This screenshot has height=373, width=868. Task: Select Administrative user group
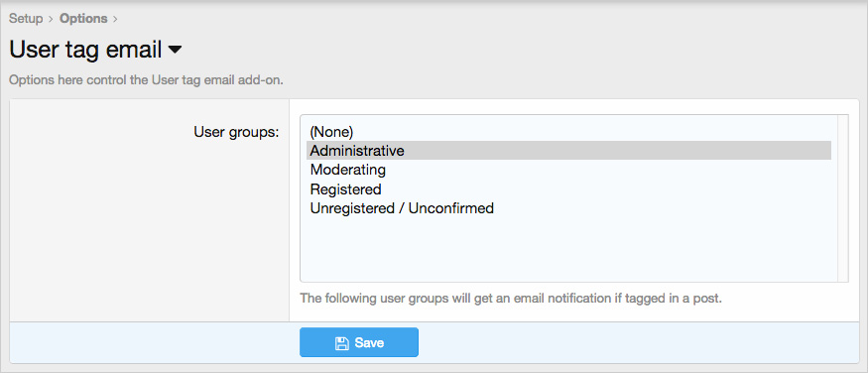click(568, 151)
